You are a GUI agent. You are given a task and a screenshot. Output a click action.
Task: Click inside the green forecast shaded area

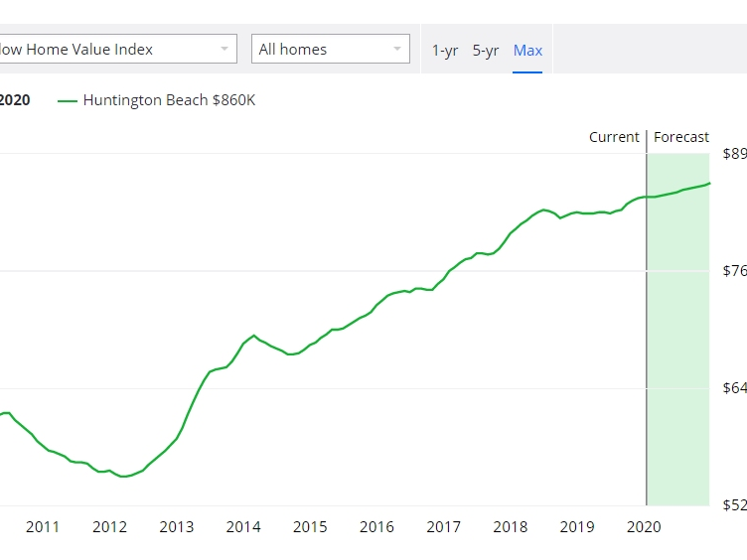(678, 348)
